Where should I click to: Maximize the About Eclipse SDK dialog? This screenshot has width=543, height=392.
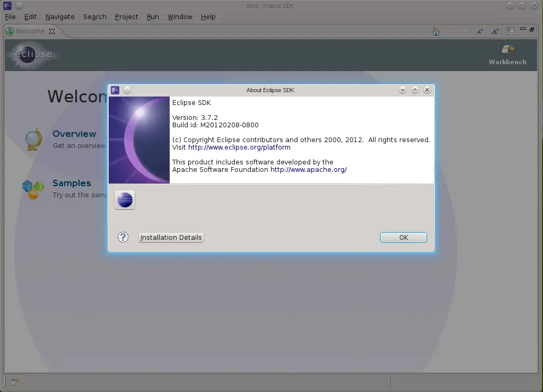[415, 90]
